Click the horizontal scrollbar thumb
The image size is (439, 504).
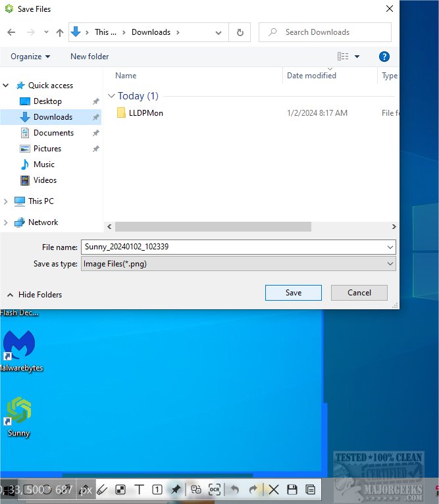(x=213, y=226)
